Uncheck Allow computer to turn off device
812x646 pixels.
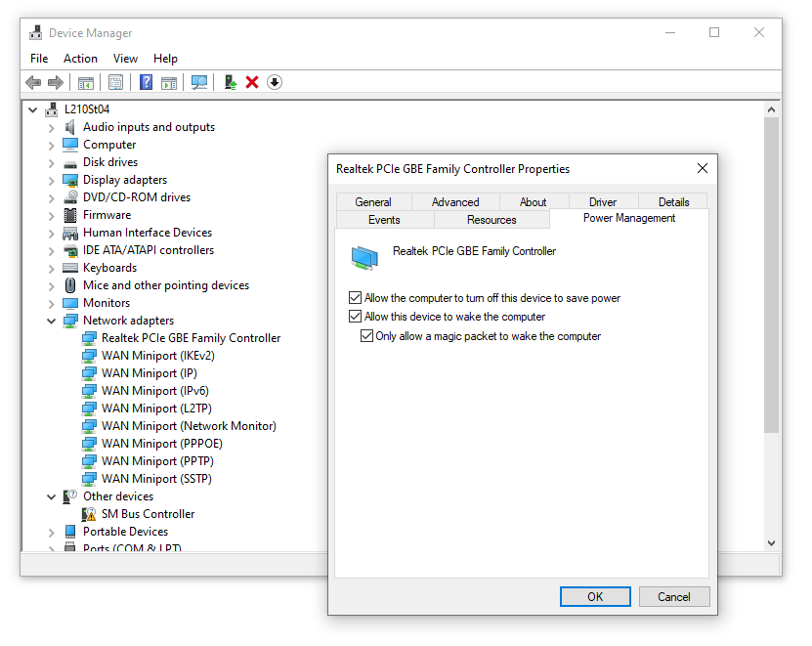(x=355, y=298)
